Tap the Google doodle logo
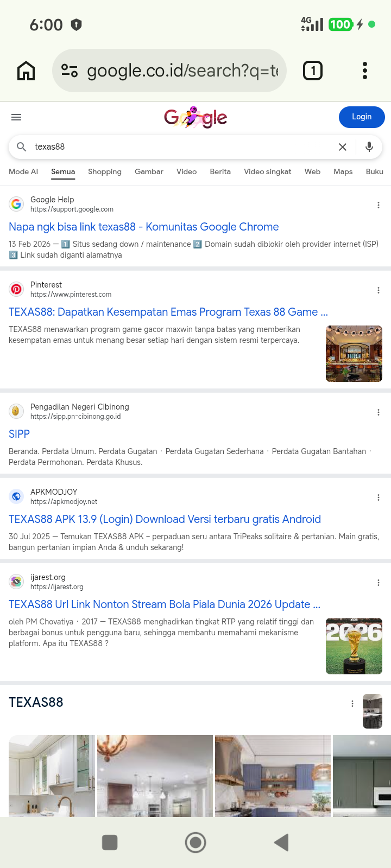Screen dimensions: 391x868 click(x=195, y=117)
